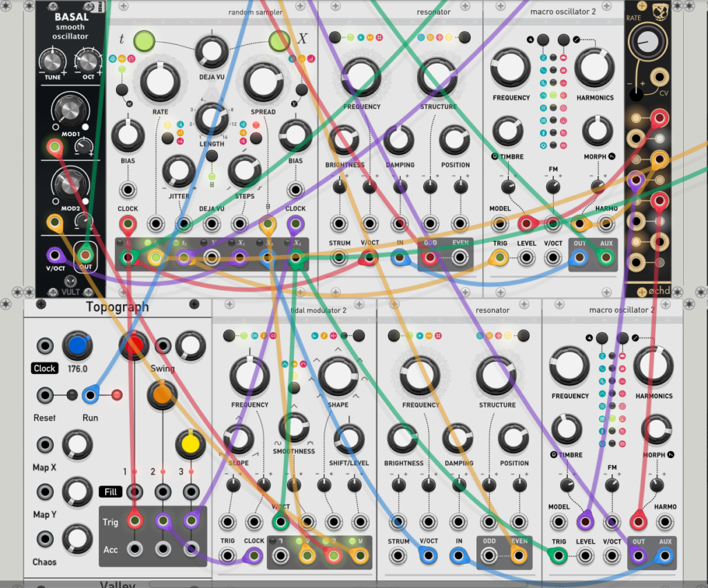Click the BASAL TUNE knob
The width and height of the screenshot is (708, 588).
(53, 61)
